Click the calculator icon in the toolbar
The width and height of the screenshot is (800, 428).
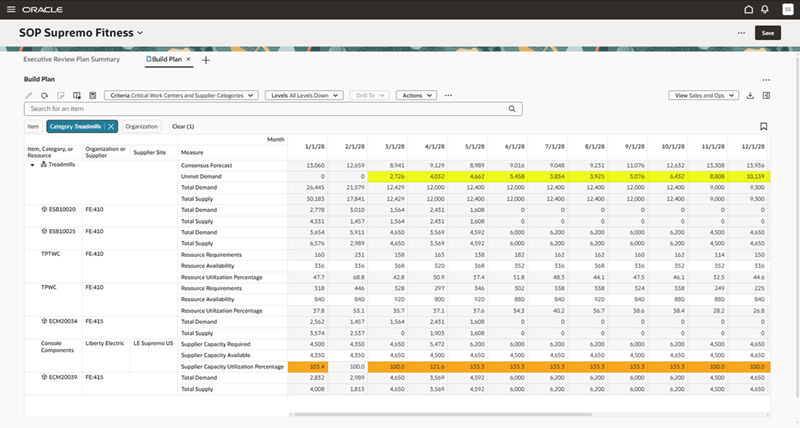pos(91,95)
